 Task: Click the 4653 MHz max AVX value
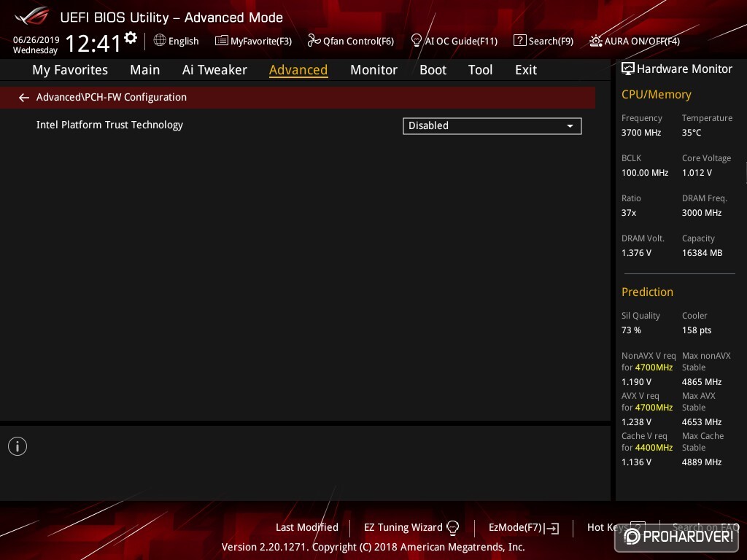point(701,422)
